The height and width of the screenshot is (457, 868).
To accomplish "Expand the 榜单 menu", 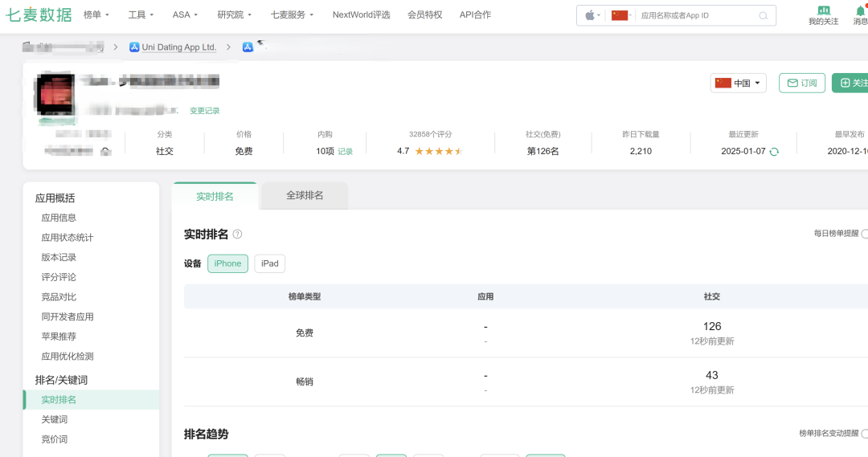I will [x=96, y=15].
